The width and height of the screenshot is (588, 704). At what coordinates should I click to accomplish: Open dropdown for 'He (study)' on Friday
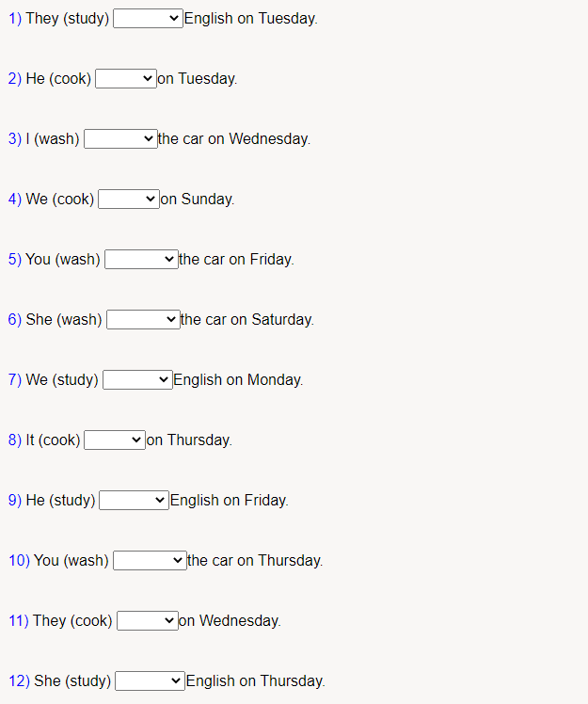click(134, 501)
